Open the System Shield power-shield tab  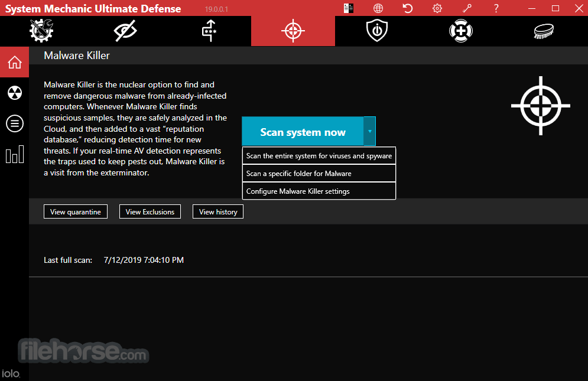click(x=377, y=31)
